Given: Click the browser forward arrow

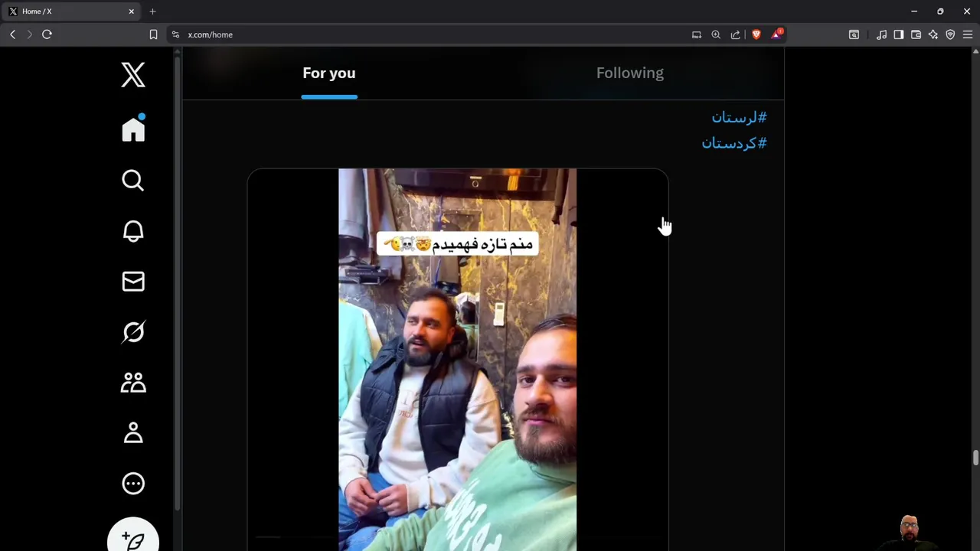Looking at the screenshot, I should coord(29,34).
